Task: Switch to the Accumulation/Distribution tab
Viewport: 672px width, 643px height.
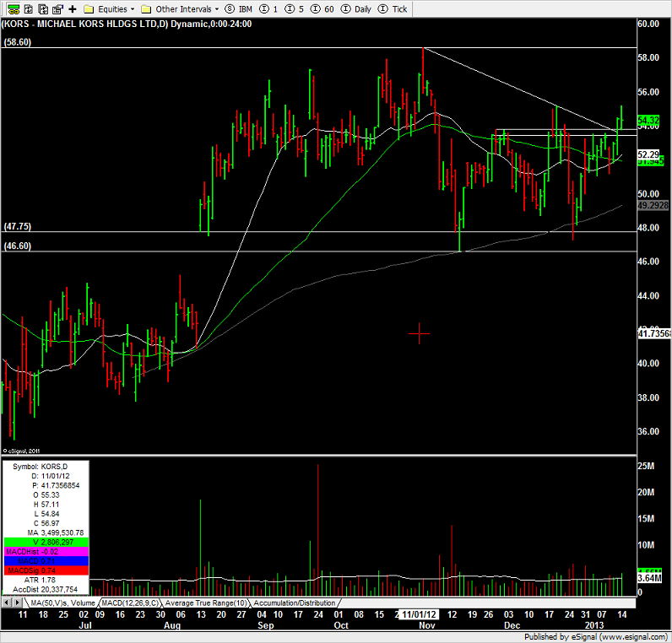Action: 295,602
